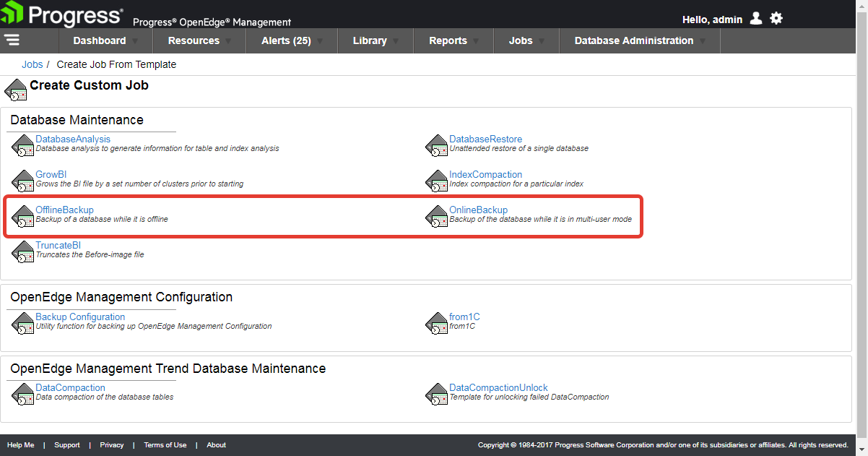Click the DatabaseRestore job template icon

point(437,145)
